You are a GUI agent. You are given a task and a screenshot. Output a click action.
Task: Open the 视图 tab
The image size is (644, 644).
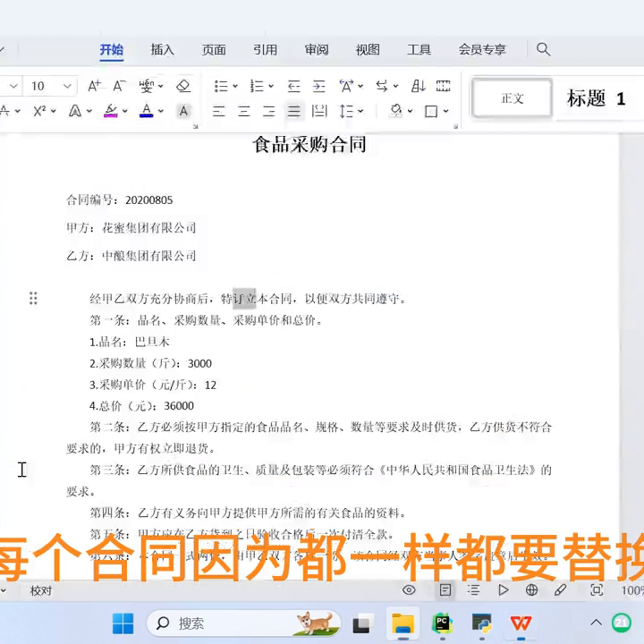coord(368,50)
